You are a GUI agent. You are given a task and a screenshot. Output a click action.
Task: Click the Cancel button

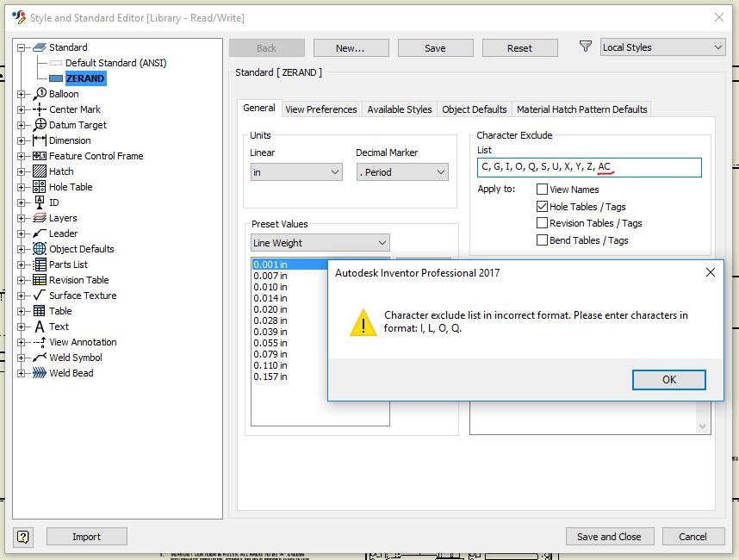[x=692, y=537]
